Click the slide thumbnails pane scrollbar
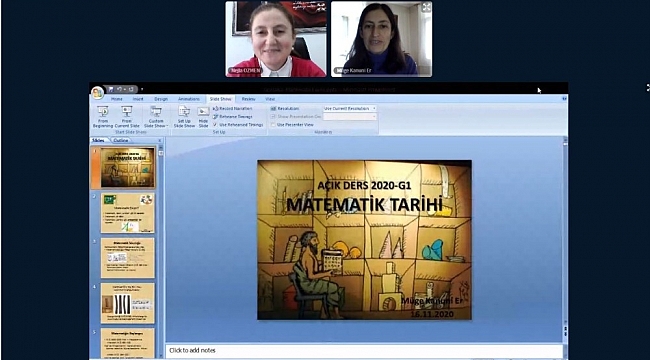The image size is (650, 360). point(161,253)
